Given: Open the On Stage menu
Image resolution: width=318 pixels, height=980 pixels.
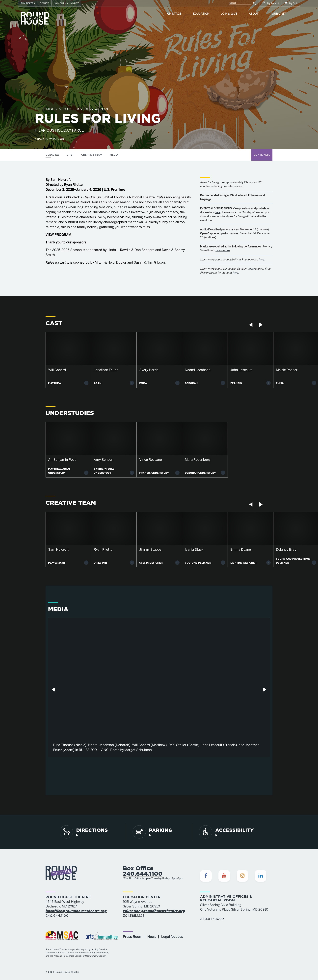Looking at the screenshot, I should pos(174,14).
